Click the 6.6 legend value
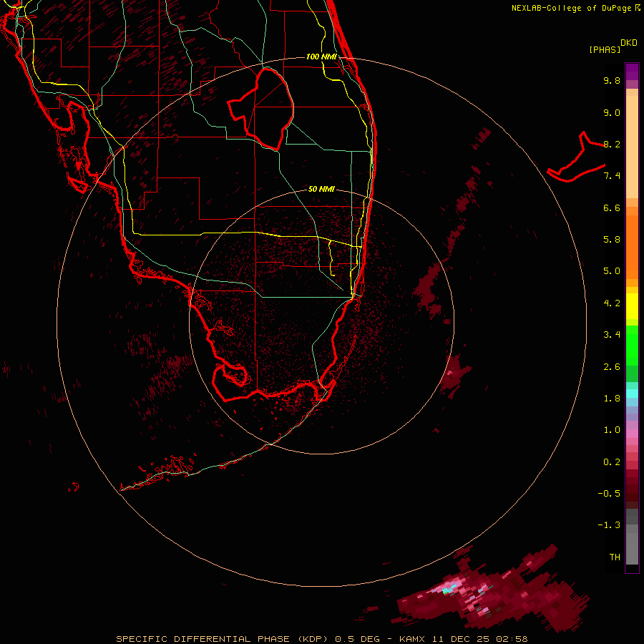Screen dimensions: 644x644 [x=612, y=208]
